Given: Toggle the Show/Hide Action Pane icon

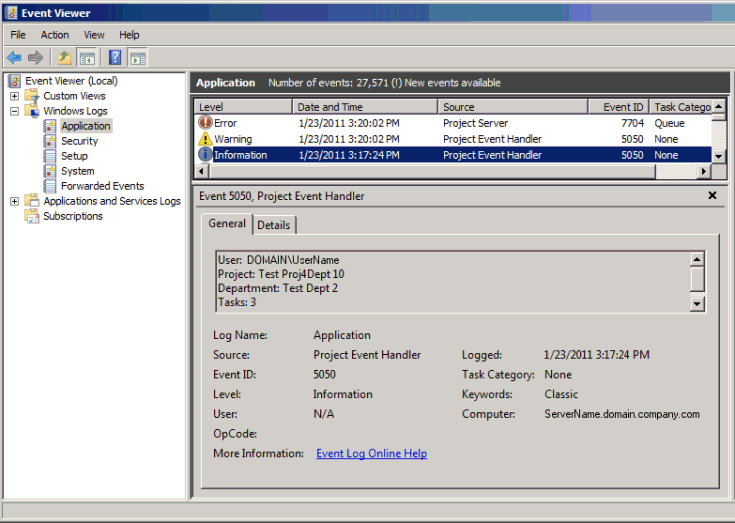Looking at the screenshot, I should pos(138,58).
